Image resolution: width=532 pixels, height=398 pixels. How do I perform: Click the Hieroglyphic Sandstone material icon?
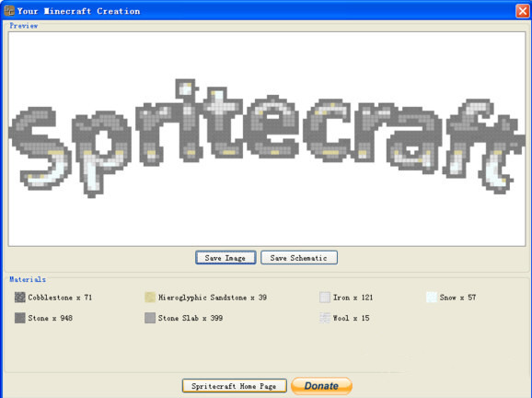pyautogui.click(x=150, y=298)
